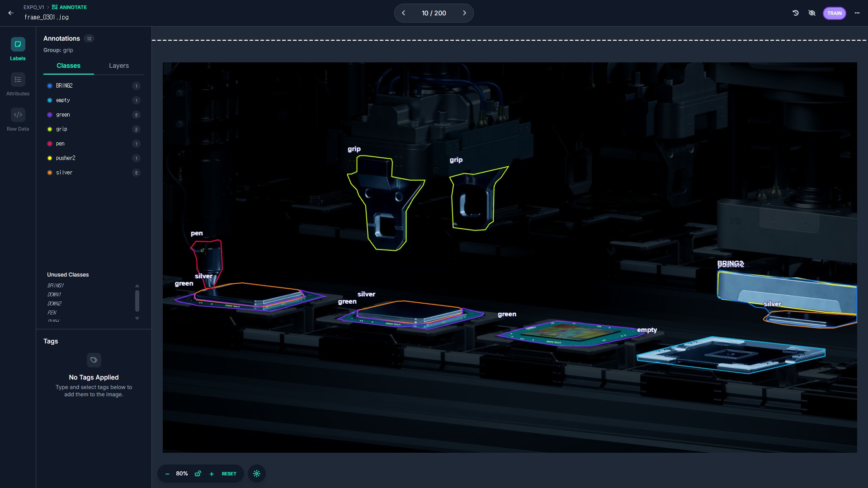Toggle visibility of the silver class
868x488 pixels.
pyautogui.click(x=50, y=173)
